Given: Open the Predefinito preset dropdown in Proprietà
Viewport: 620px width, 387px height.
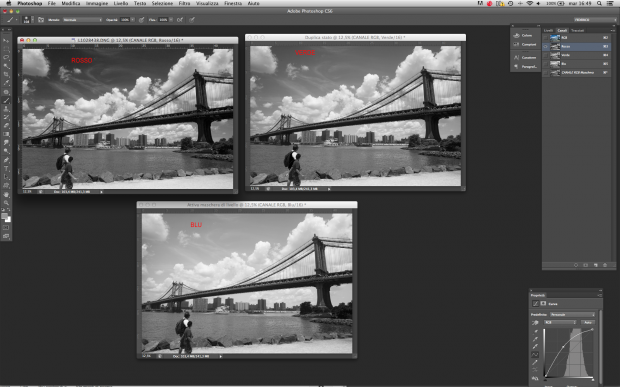Looking at the screenshot, I should pyautogui.click(x=572, y=315).
